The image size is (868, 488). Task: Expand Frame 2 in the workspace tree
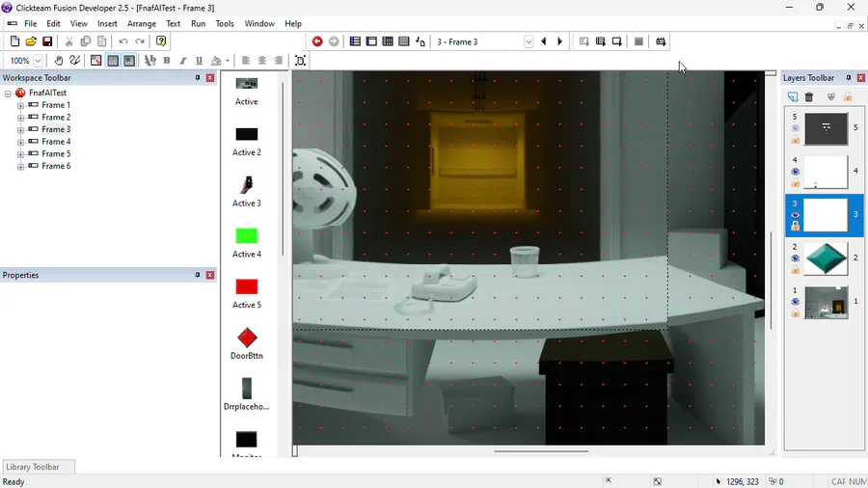click(x=20, y=118)
